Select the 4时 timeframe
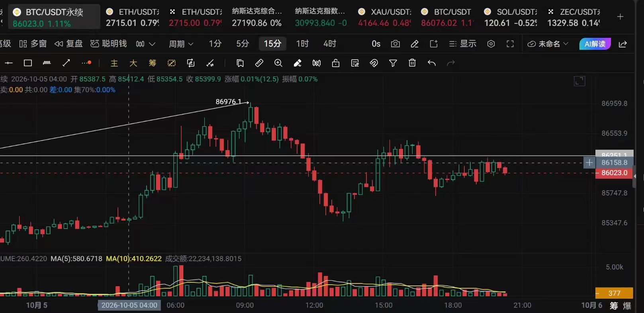The image size is (644, 313). [x=330, y=44]
